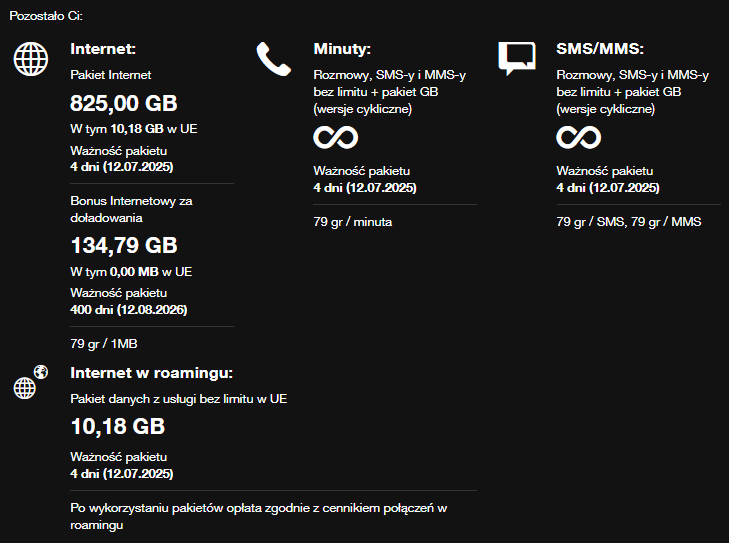The width and height of the screenshot is (729, 543).
Task: Click the "Po wykorzystaniu pakietów" roaming note
Action: click(258, 516)
